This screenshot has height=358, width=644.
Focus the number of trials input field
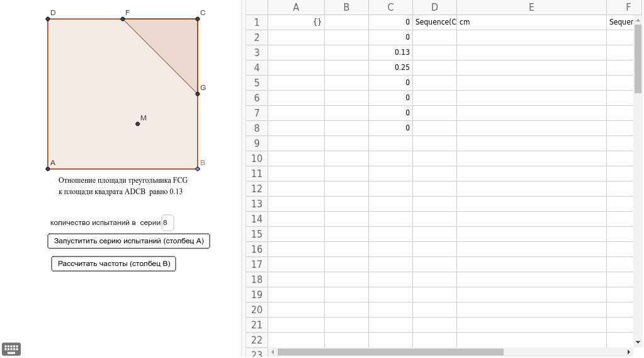[x=167, y=222]
